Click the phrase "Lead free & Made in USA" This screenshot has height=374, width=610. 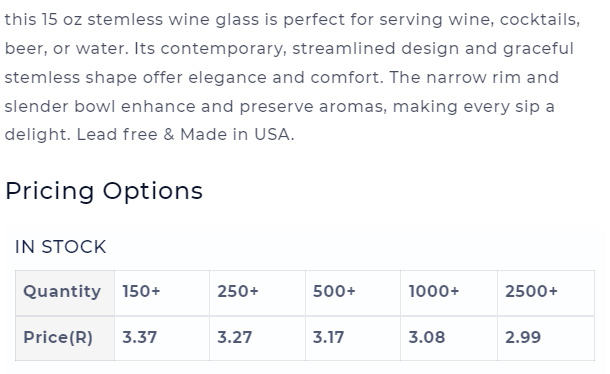pos(183,135)
